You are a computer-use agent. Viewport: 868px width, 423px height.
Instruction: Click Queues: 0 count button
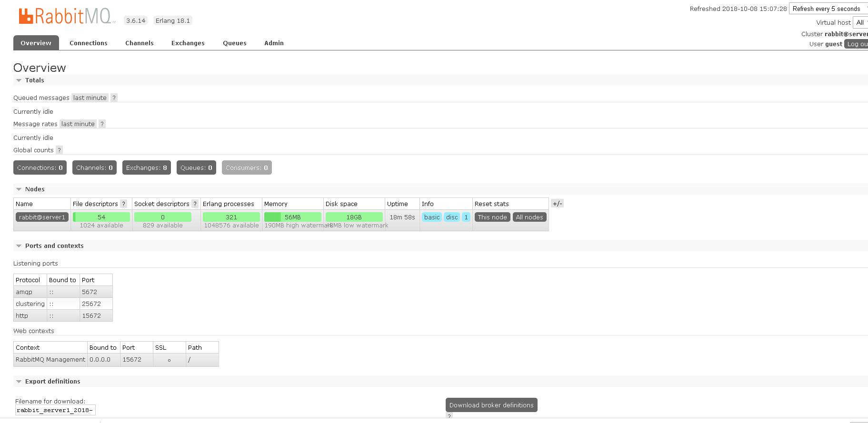click(196, 167)
